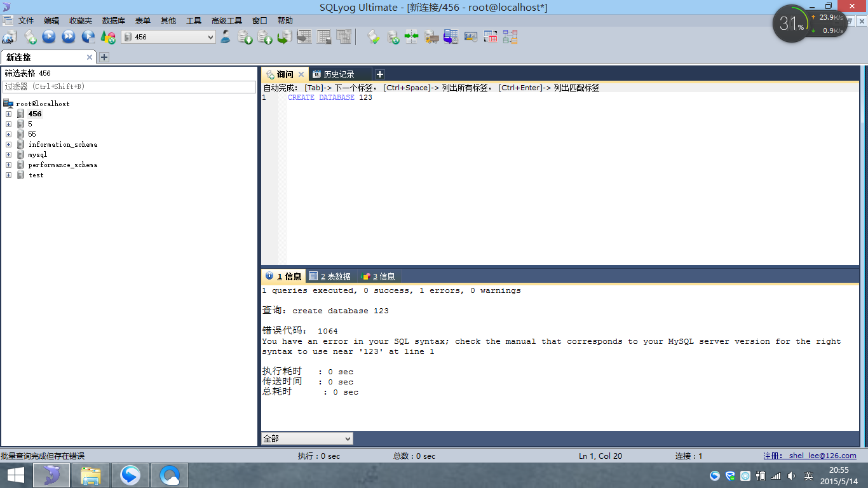The width and height of the screenshot is (868, 488).
Task: Open the 编辑 menu
Action: coord(51,21)
